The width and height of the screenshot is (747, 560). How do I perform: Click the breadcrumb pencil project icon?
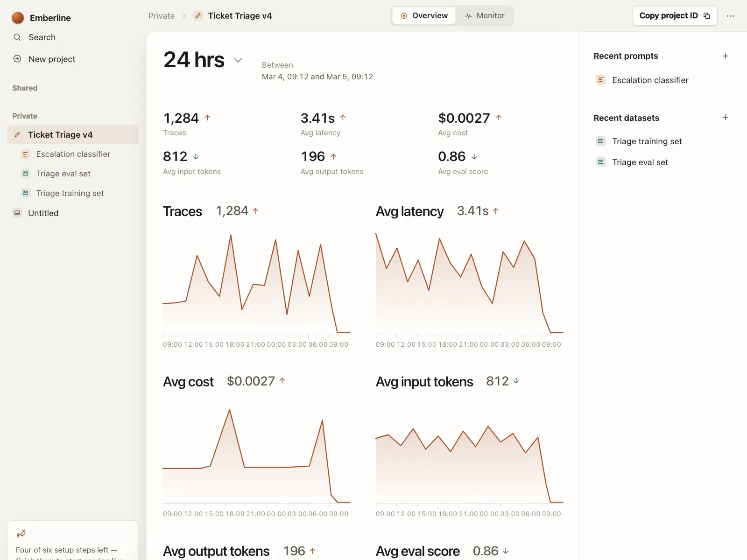point(198,16)
